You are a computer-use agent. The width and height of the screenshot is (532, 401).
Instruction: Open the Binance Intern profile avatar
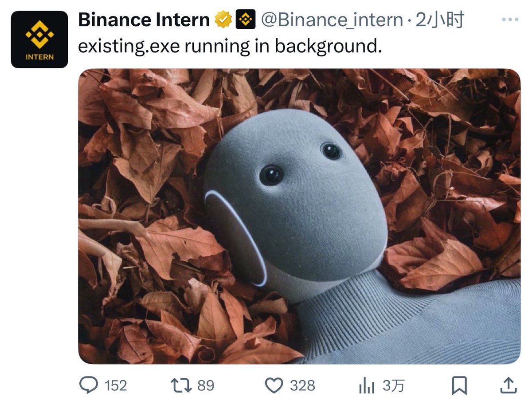pos(39,39)
